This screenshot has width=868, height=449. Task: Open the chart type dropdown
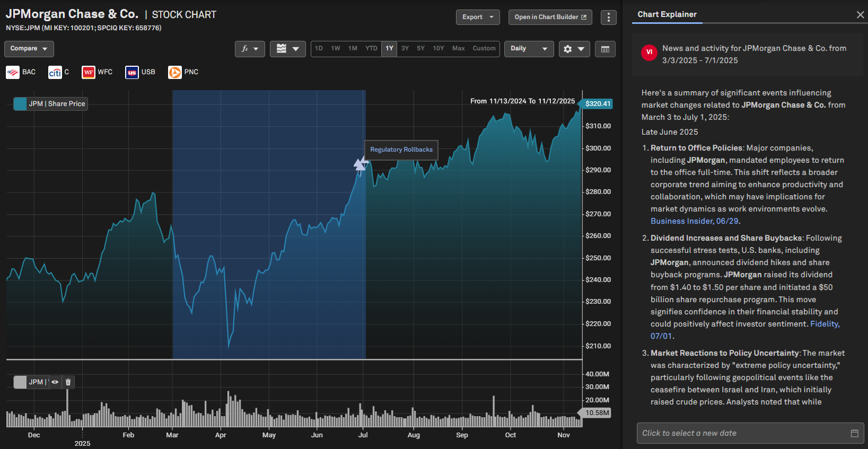pos(288,49)
